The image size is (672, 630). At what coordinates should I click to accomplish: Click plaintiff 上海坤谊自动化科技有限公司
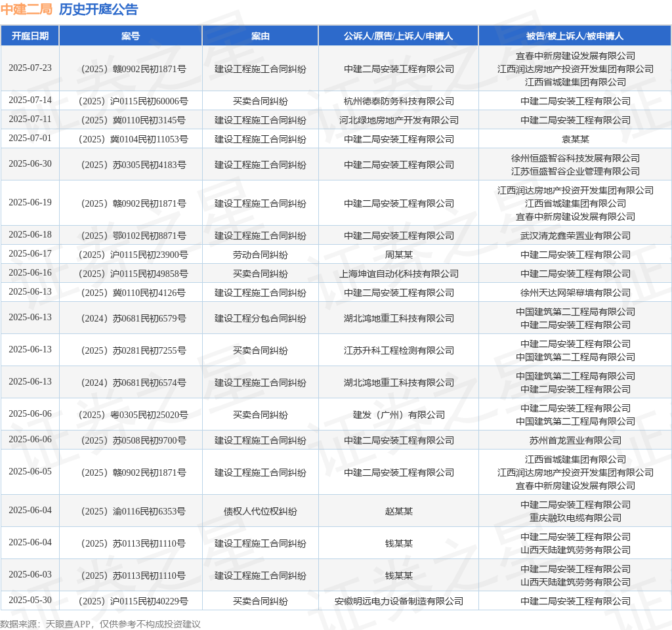tap(398, 274)
